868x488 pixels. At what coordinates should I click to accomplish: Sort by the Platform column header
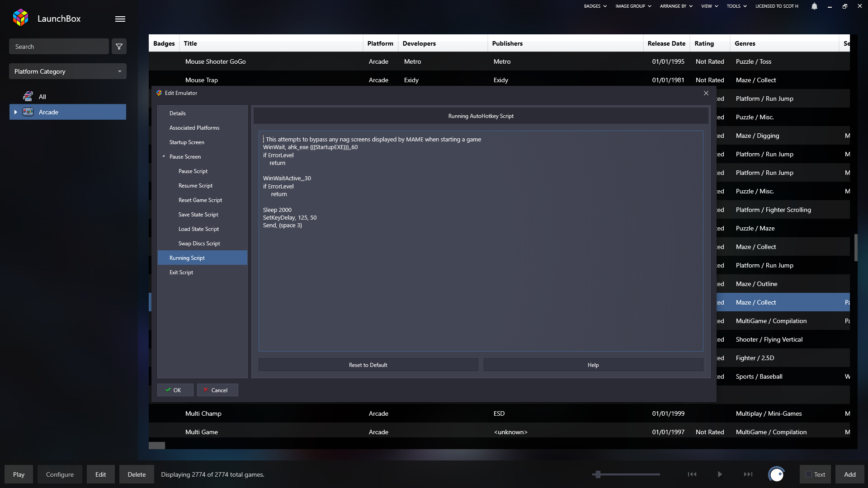point(380,43)
